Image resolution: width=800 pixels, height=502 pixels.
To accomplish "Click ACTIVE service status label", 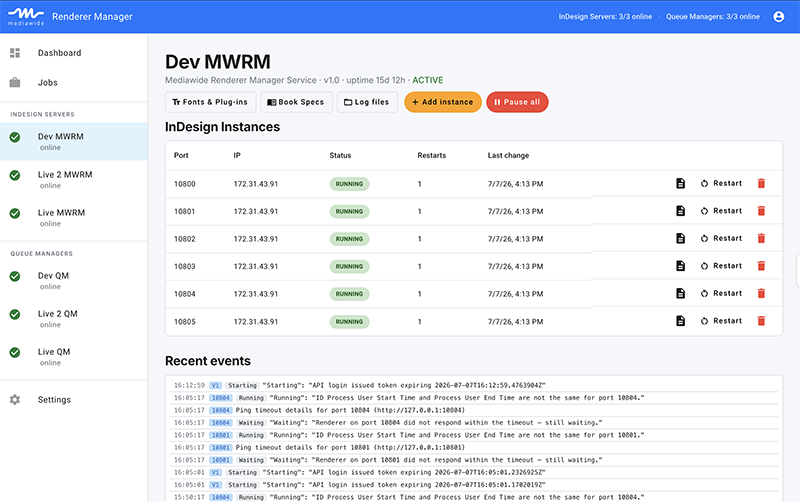I will [x=428, y=80].
